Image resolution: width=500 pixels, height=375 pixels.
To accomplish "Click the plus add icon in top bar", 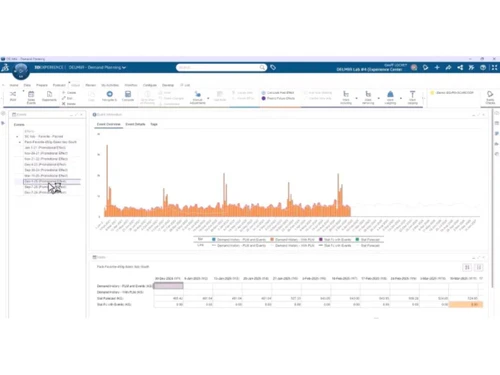I will [437, 68].
